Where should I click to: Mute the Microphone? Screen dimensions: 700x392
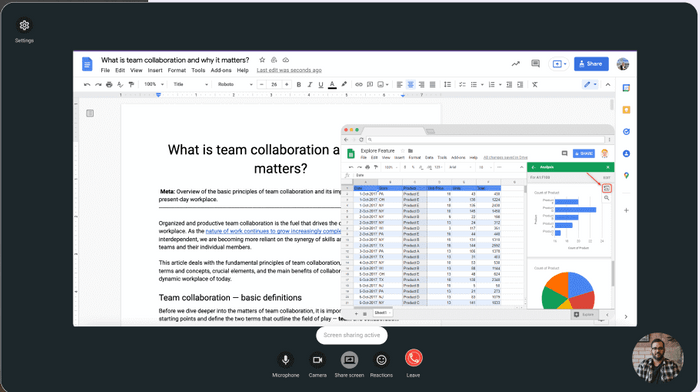tap(285, 360)
